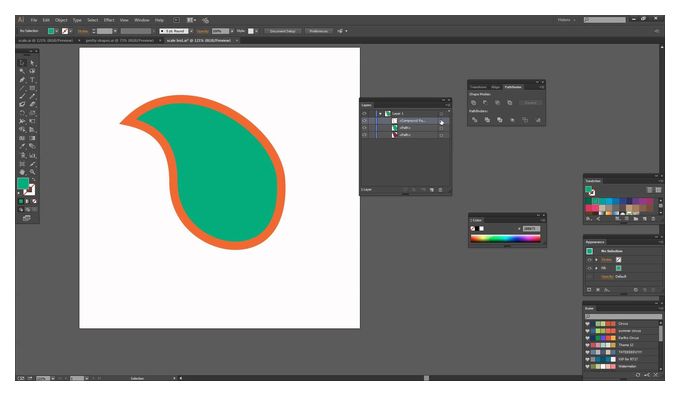Click Fill color swatch in Appearance panel

[x=618, y=268]
